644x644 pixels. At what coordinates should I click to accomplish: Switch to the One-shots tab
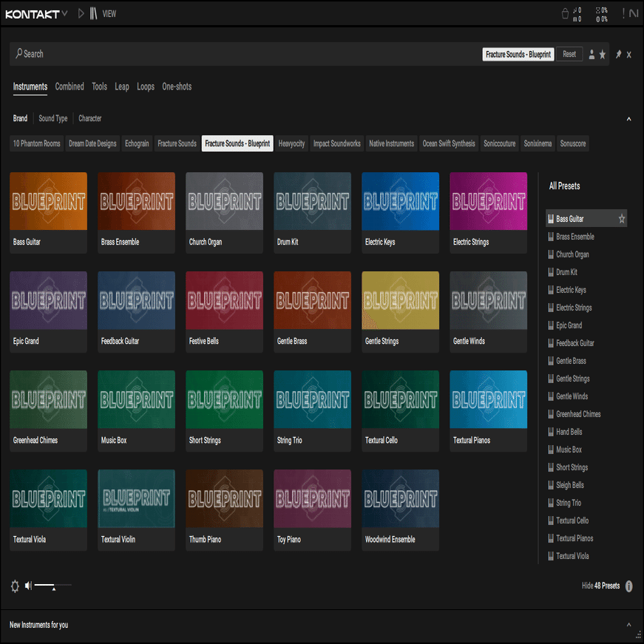(177, 87)
